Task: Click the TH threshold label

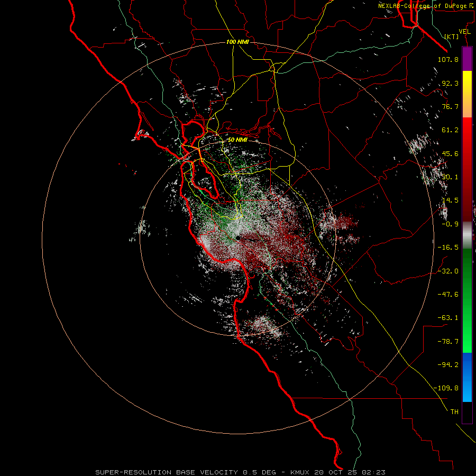Action: [x=454, y=412]
